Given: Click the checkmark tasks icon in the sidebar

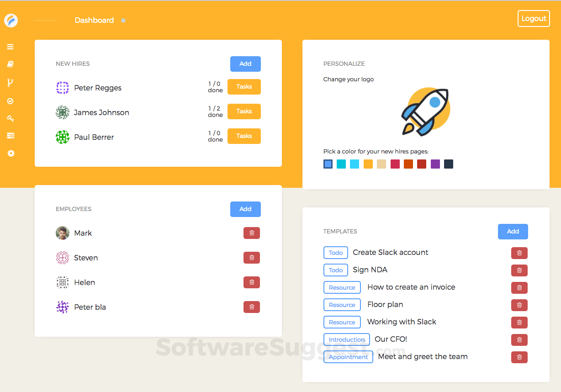Looking at the screenshot, I should pos(11,101).
